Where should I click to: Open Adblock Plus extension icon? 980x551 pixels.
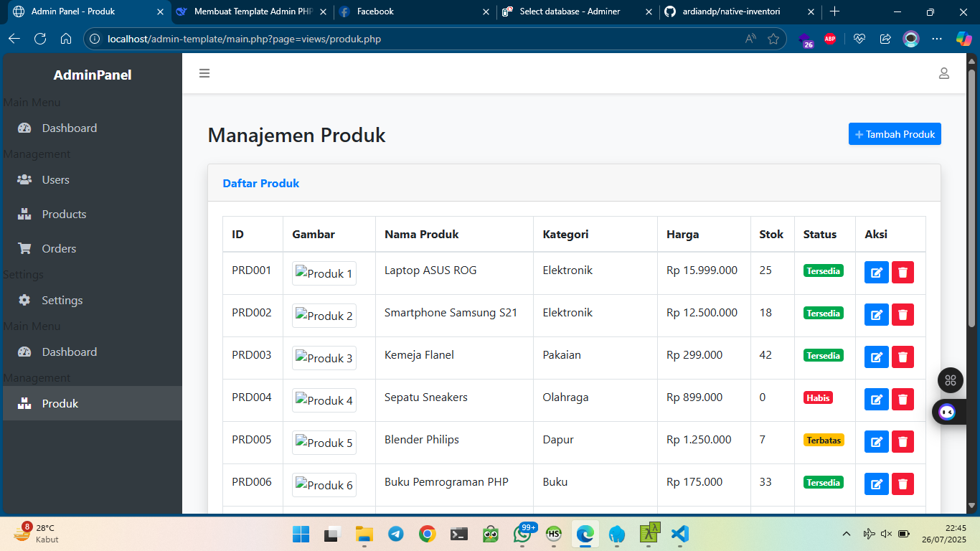(x=830, y=39)
